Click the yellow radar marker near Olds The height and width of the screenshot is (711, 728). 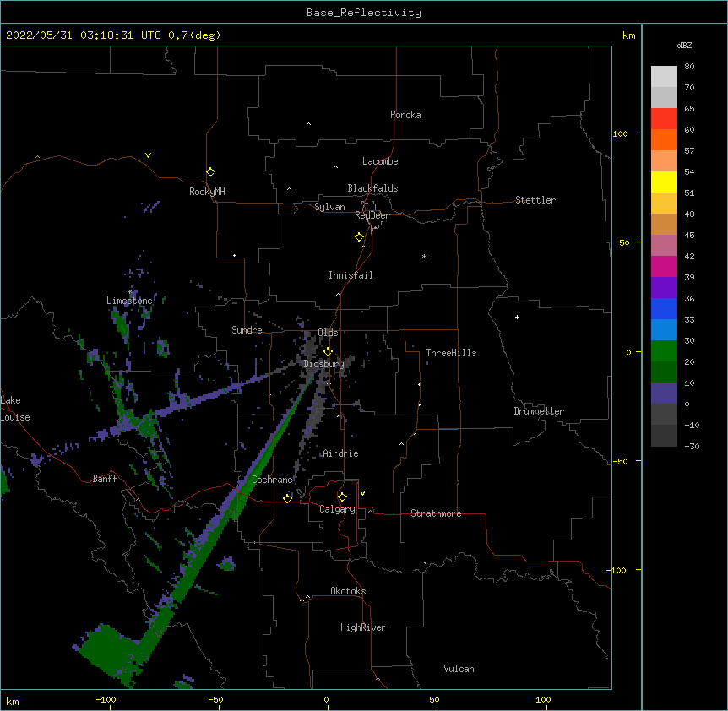click(328, 352)
